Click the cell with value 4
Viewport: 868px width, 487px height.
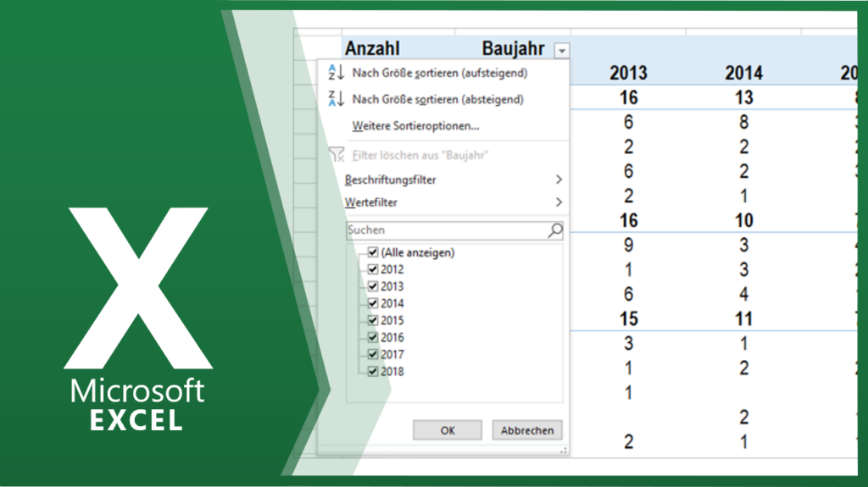point(744,294)
